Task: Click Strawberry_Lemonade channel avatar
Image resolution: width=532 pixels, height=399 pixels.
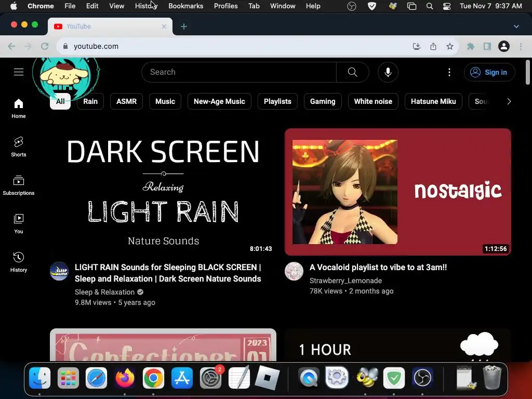Action: (x=294, y=271)
